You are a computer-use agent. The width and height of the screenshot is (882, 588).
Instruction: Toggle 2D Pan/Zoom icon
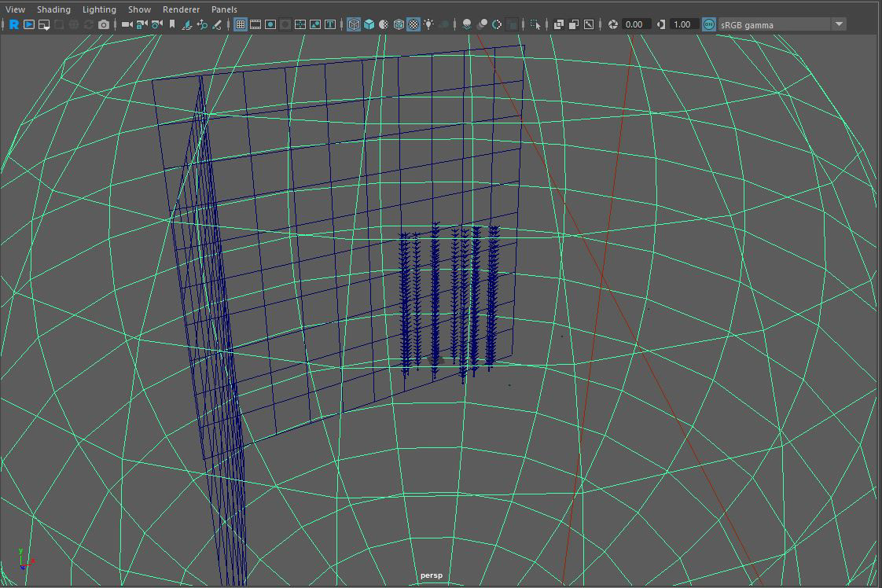tap(202, 24)
